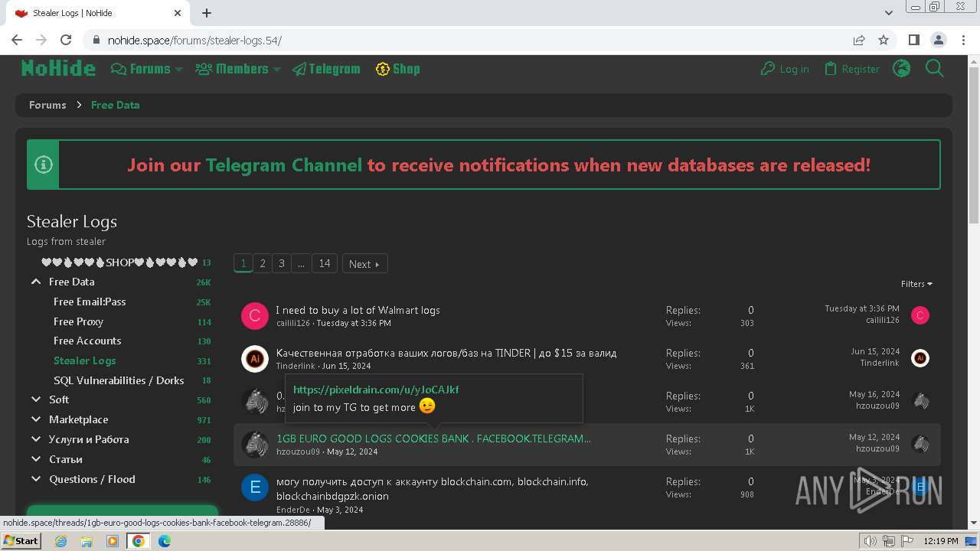Open Filters dropdown

916,284
